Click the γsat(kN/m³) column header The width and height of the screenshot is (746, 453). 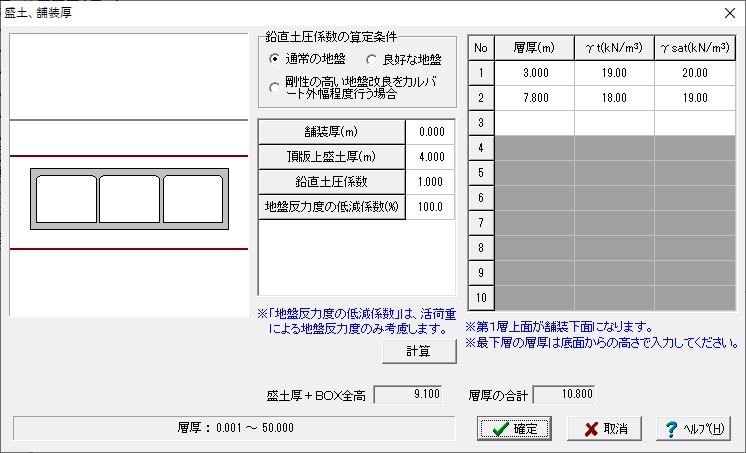(x=695, y=48)
